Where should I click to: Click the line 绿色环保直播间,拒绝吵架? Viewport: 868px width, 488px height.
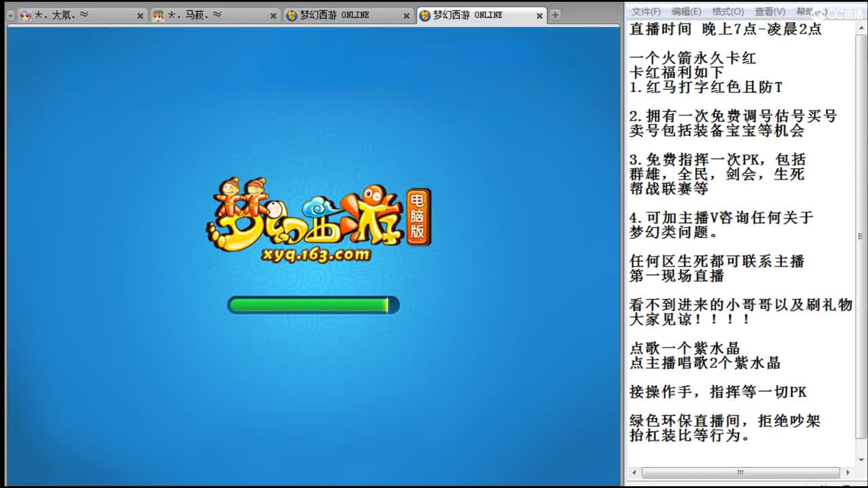tap(725, 421)
